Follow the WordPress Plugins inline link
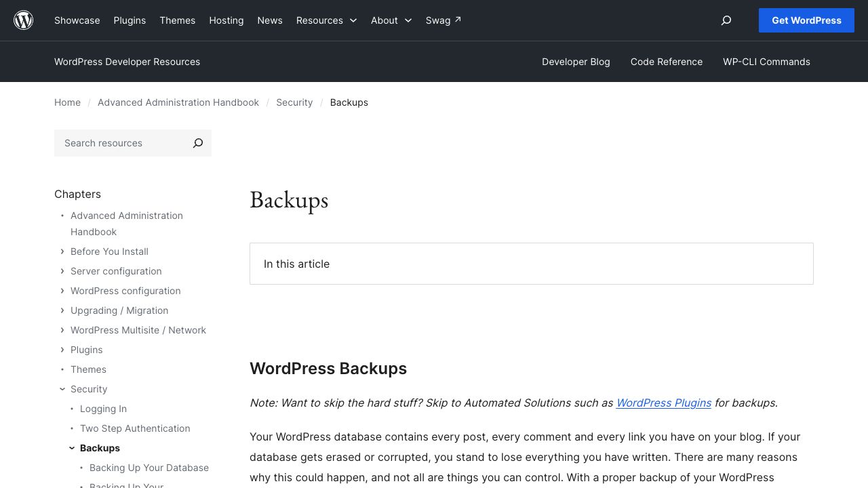868x488 pixels. 664,403
